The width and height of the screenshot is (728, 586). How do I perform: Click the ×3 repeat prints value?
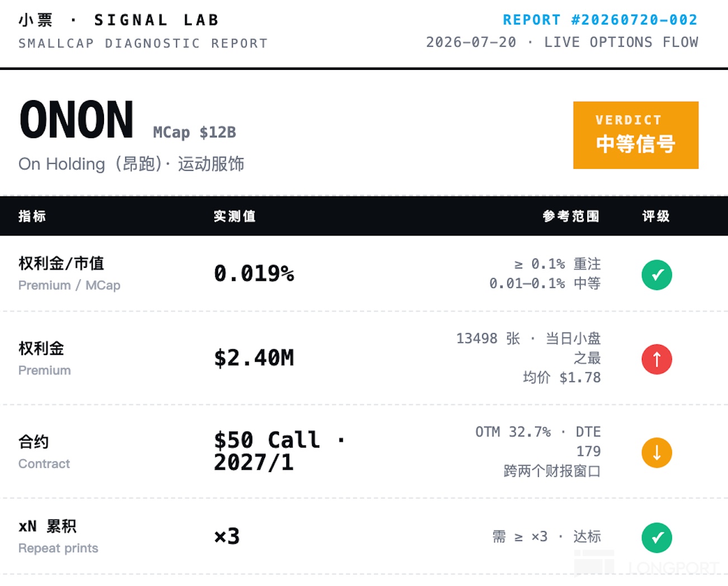point(227,536)
